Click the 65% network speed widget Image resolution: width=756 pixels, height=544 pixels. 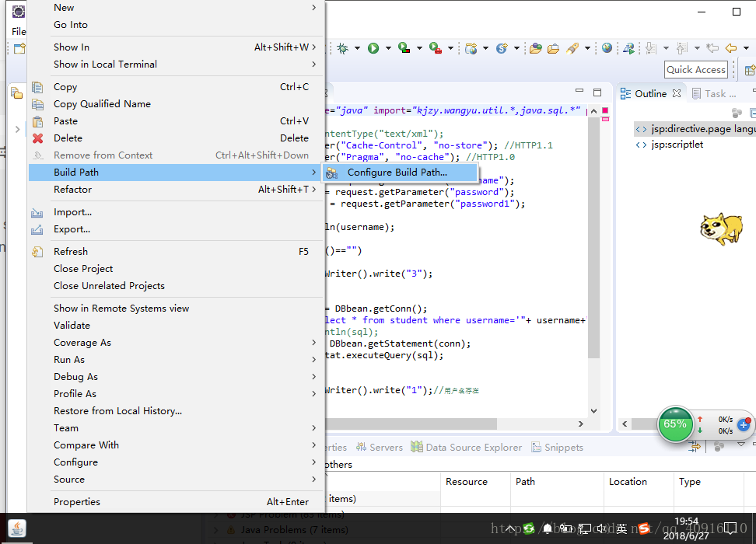675,424
